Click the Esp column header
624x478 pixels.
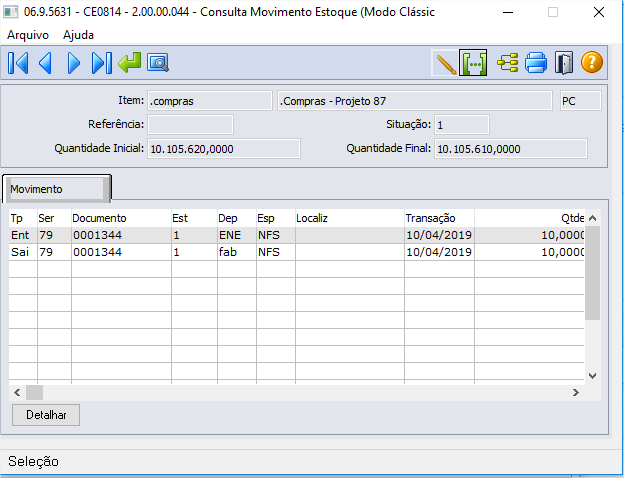276,218
